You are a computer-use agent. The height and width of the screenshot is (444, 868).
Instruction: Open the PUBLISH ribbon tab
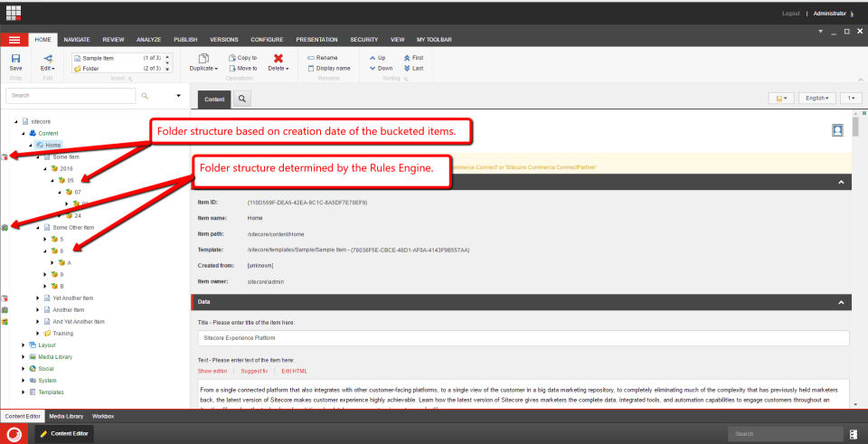click(184, 40)
